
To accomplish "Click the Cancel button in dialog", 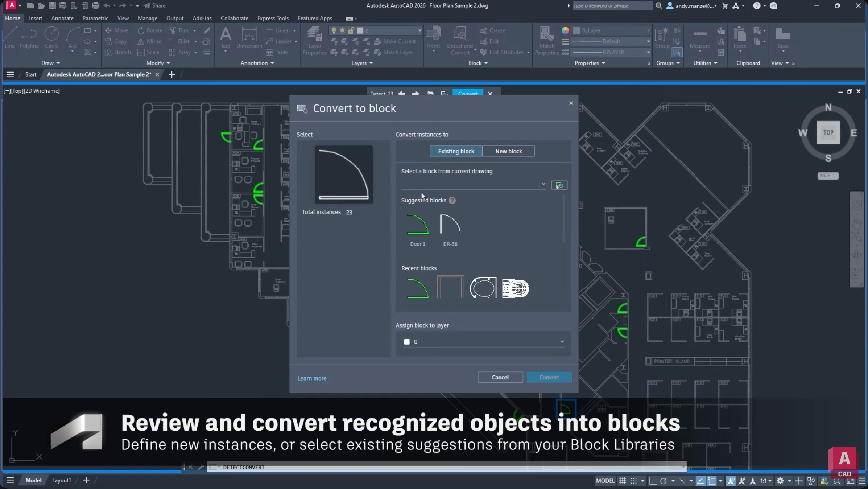I will click(x=500, y=377).
